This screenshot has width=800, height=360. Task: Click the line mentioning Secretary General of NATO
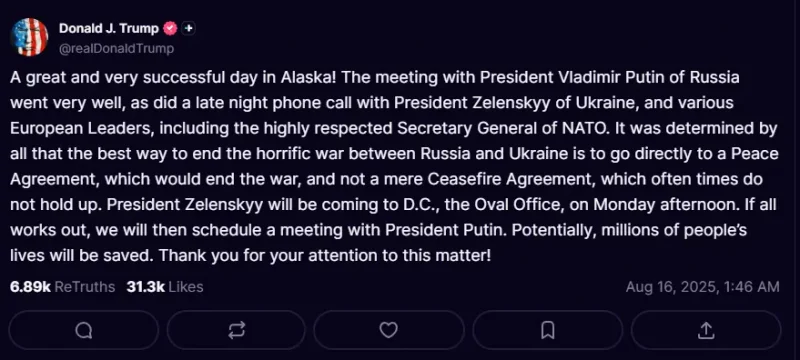[393, 128]
